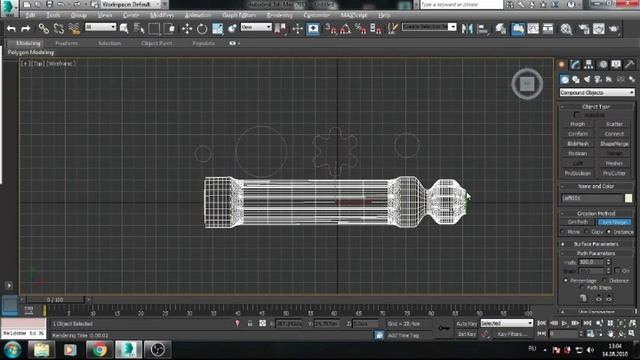Select the Instance radio option
The width and height of the screenshot is (640, 360).
click(x=609, y=232)
